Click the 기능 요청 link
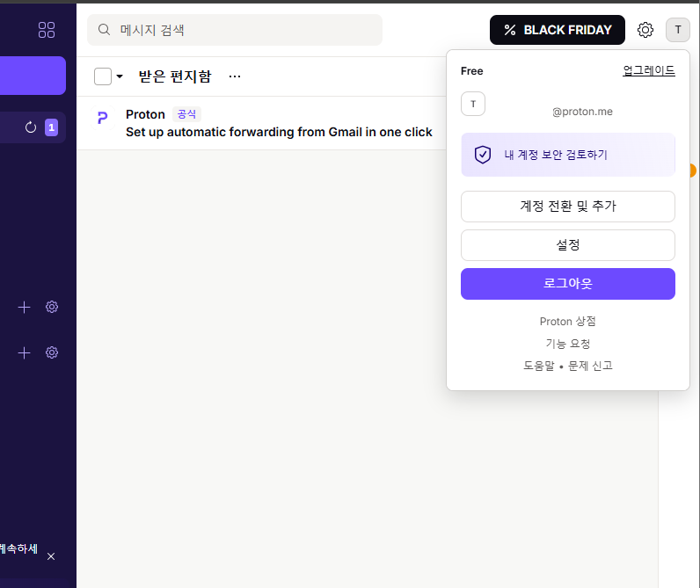700x588 pixels. (568, 344)
